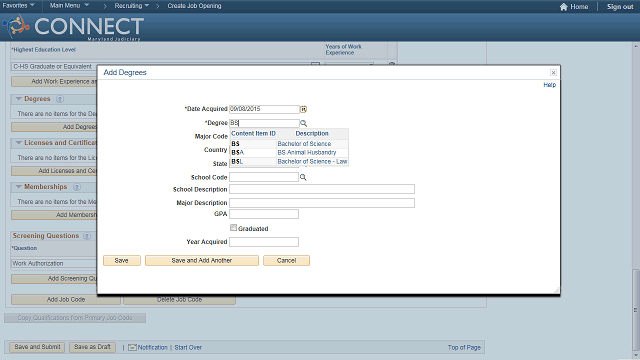
Task: Open the School Code lookup magnifier
Action: [303, 177]
